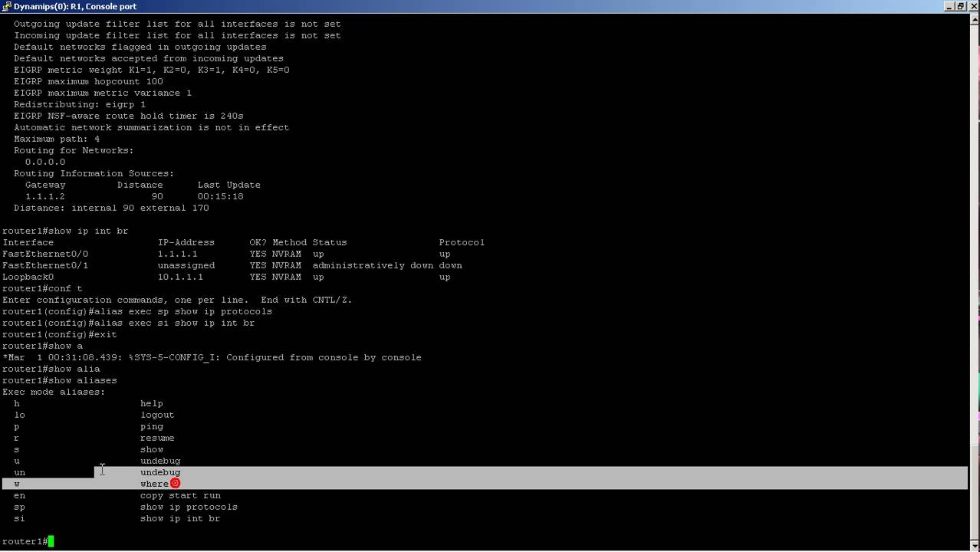Click the PuTTY icon in the title bar
980x552 pixels.
6,6
